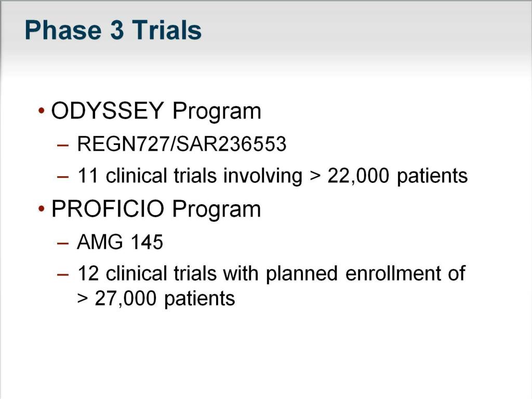Viewport: 532px width, 399px height.
Task: Click the red dash before REGN727/SAR236553
Action: tap(63, 145)
